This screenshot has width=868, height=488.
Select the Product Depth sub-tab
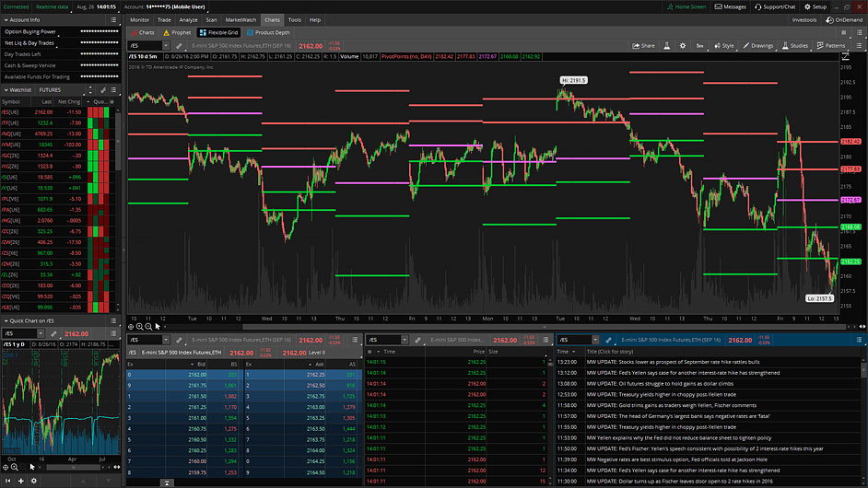tap(268, 32)
